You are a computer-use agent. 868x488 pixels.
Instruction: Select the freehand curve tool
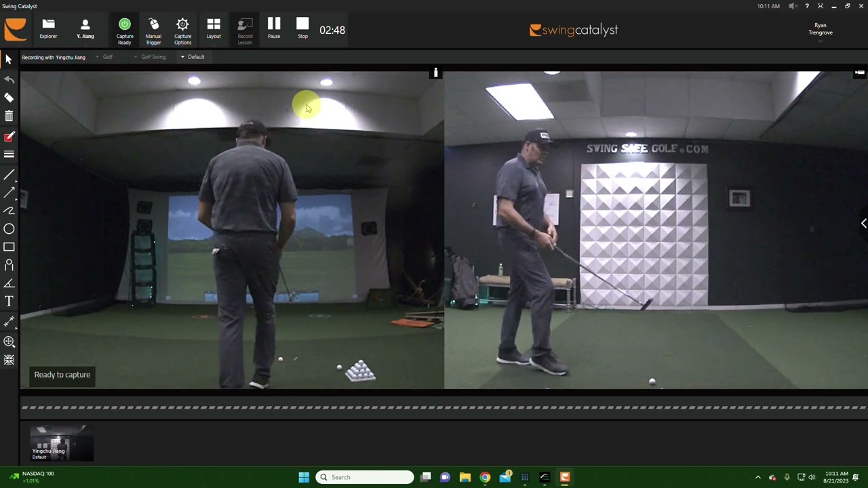pos(9,211)
